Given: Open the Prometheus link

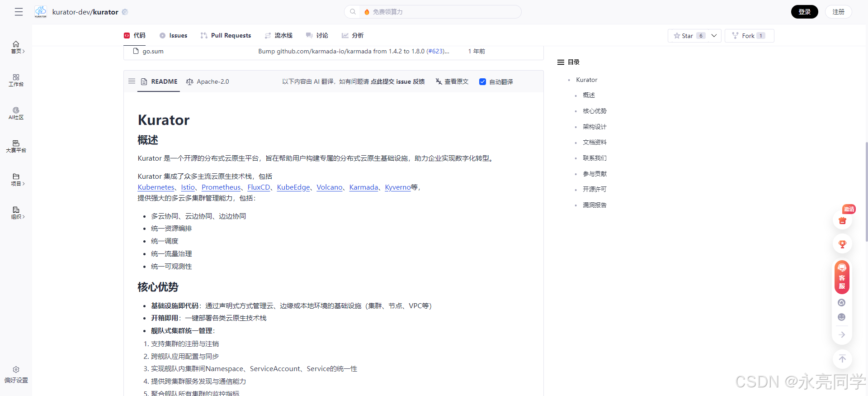Looking at the screenshot, I should (x=221, y=187).
